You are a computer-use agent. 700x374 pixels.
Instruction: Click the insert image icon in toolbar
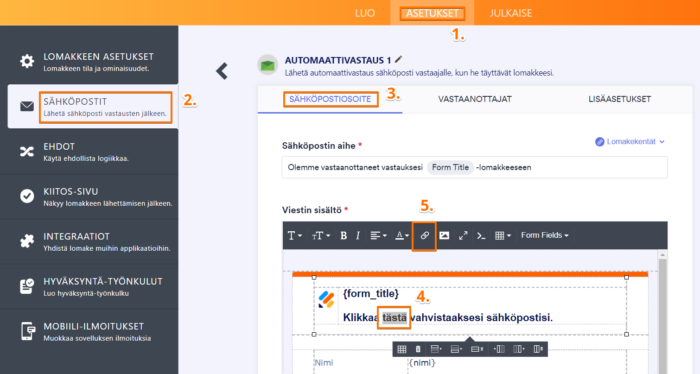[444, 236]
